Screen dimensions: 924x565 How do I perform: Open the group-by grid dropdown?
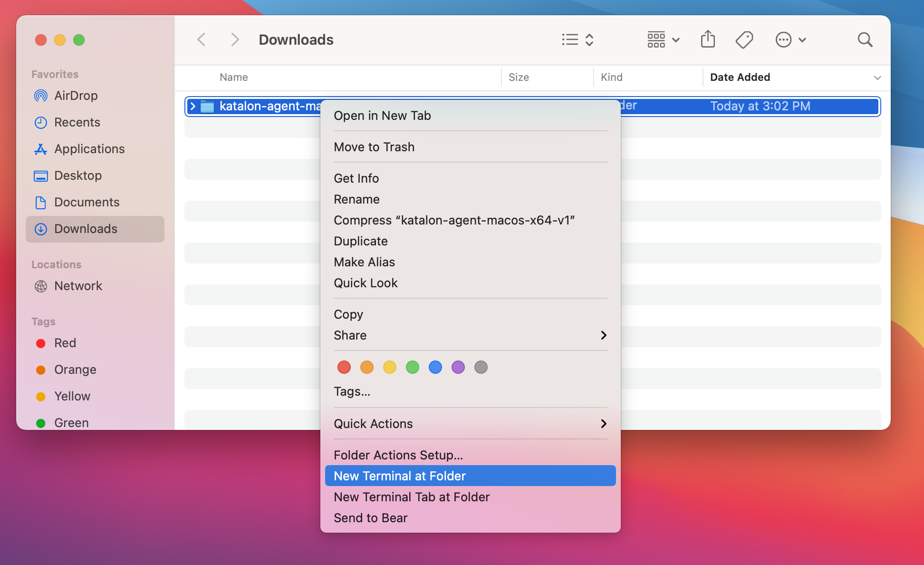[663, 39]
